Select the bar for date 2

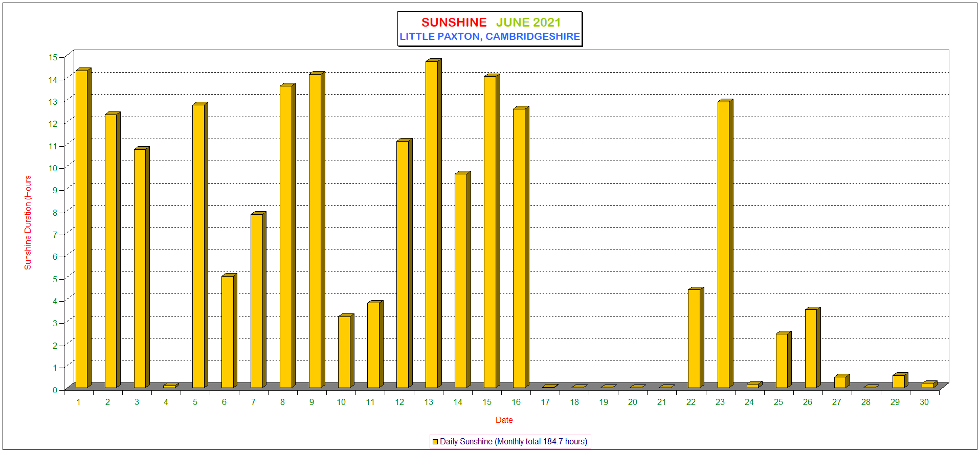pos(113,250)
